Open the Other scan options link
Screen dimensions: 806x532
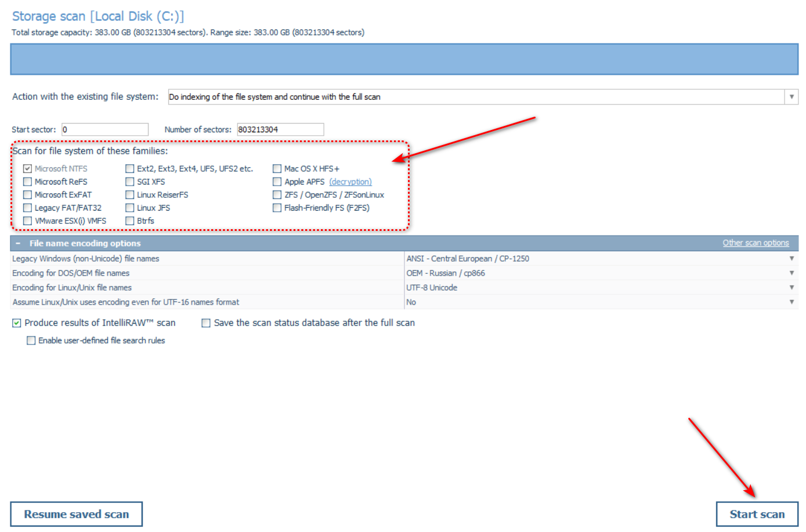click(x=755, y=243)
